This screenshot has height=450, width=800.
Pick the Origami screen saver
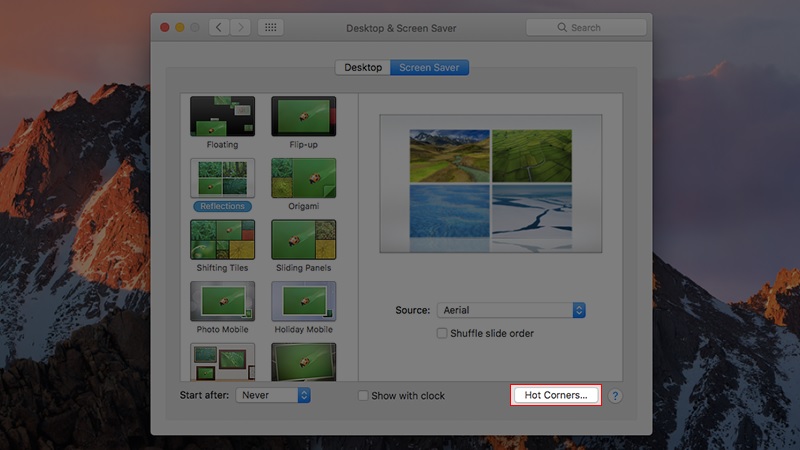pyautogui.click(x=303, y=178)
